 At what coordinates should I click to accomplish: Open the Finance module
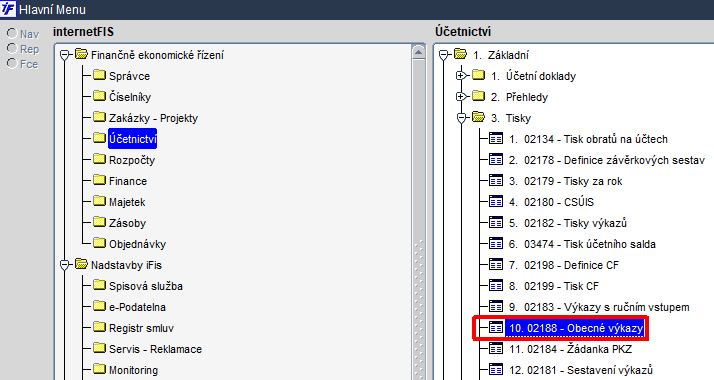tap(128, 181)
